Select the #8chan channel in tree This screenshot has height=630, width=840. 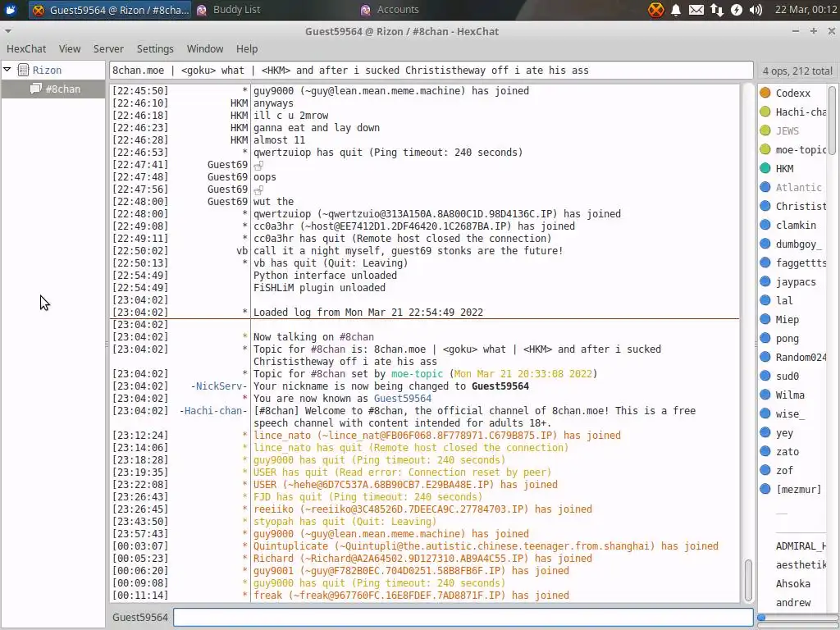(x=53, y=89)
